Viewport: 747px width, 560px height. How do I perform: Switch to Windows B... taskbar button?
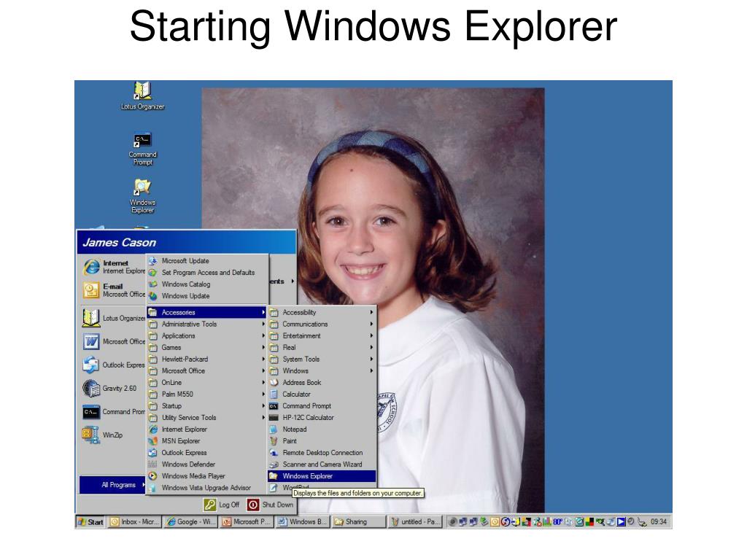[x=303, y=522]
